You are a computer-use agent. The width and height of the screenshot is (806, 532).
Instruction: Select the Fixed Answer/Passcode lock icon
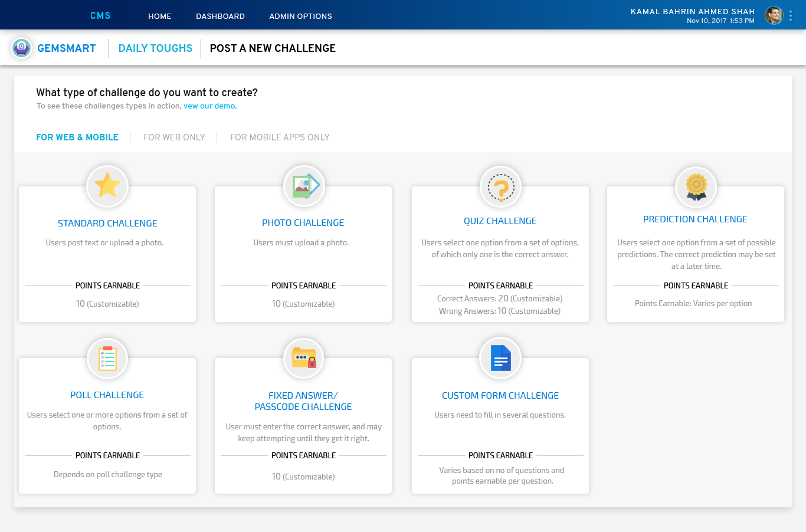[x=304, y=358]
